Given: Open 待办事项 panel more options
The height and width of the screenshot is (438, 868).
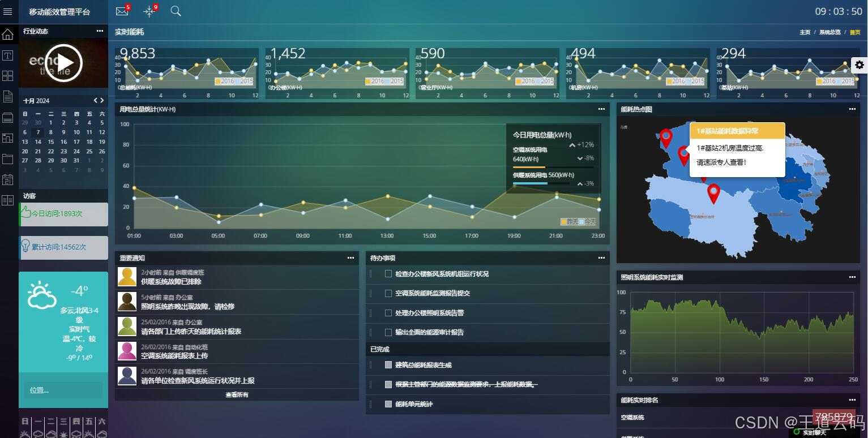Looking at the screenshot, I should coord(601,258).
